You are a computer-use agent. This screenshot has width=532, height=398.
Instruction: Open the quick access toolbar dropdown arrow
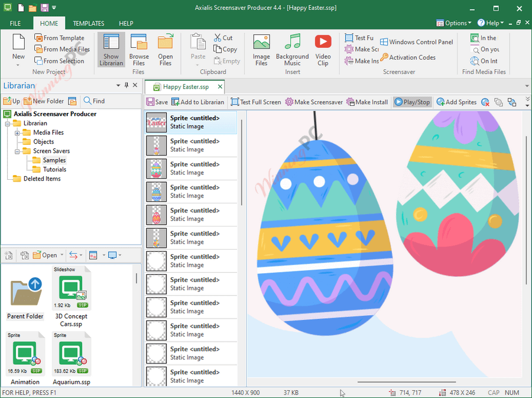coord(54,8)
